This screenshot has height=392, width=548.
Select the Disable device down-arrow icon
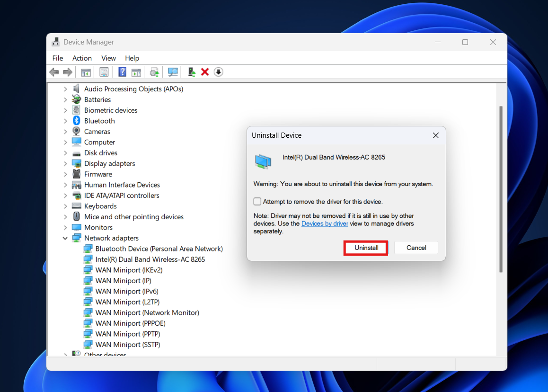[219, 71]
